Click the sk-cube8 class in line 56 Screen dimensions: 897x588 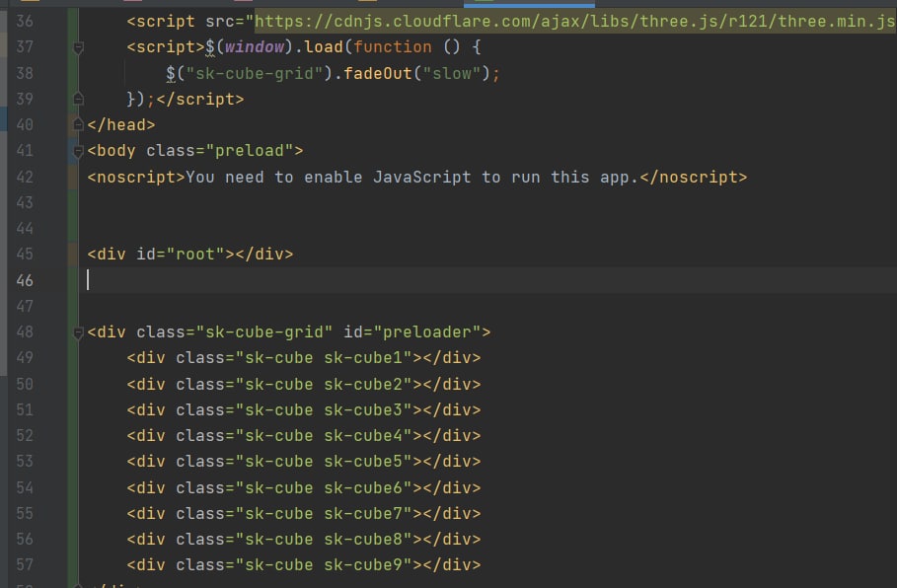coord(363,539)
